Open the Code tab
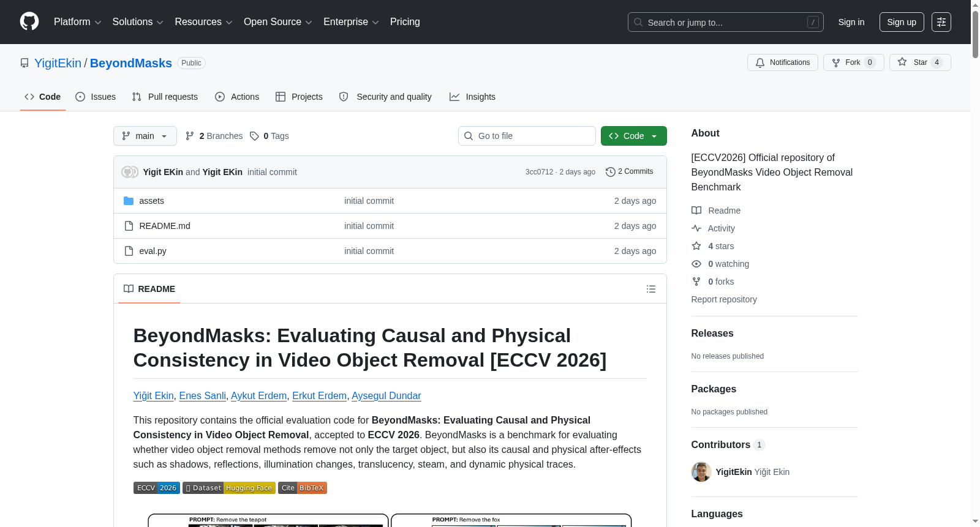Screen dimensions: 980x527 (43, 97)
